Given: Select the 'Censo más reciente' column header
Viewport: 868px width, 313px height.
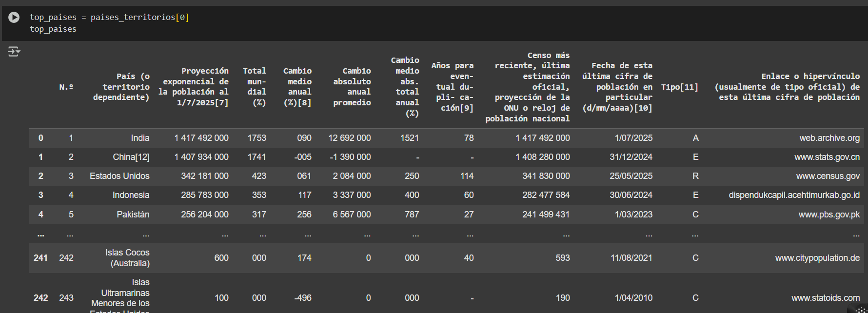Looking at the screenshot, I should [x=528, y=87].
